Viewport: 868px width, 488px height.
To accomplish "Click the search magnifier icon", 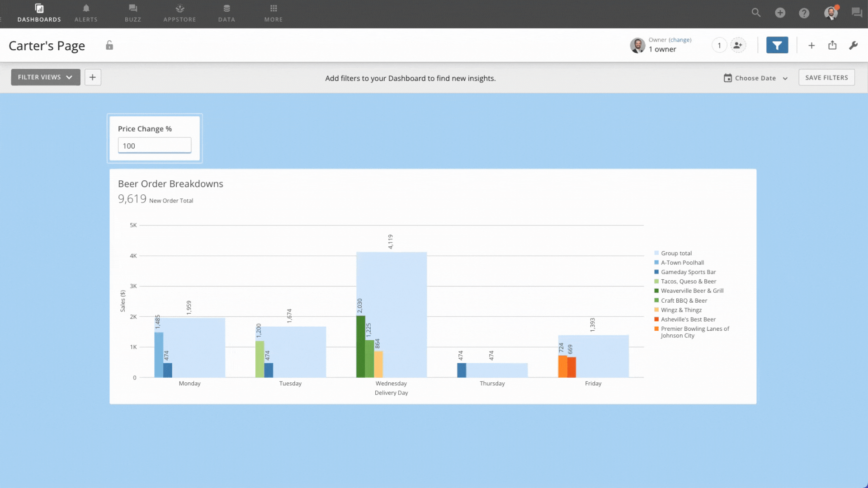I will (x=756, y=13).
